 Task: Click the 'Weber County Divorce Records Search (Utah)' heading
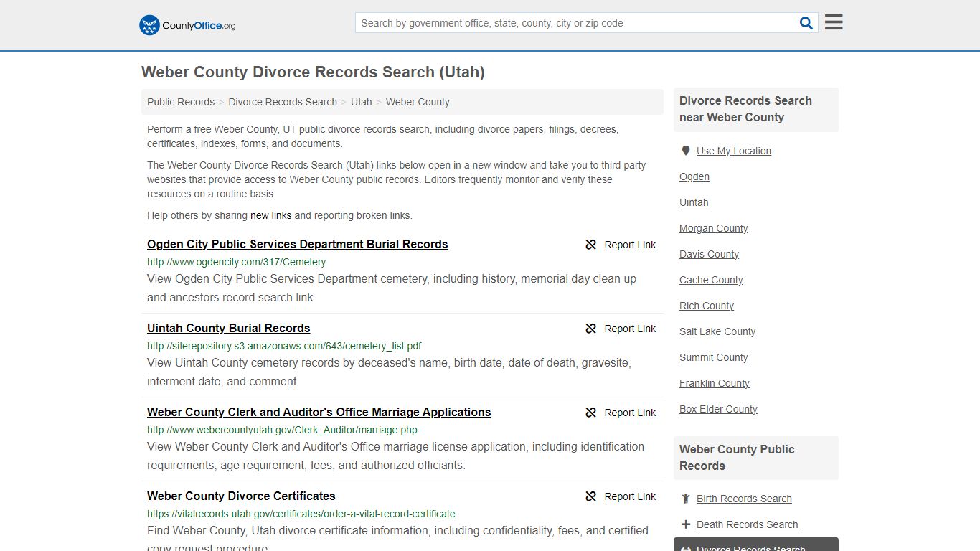(x=313, y=72)
